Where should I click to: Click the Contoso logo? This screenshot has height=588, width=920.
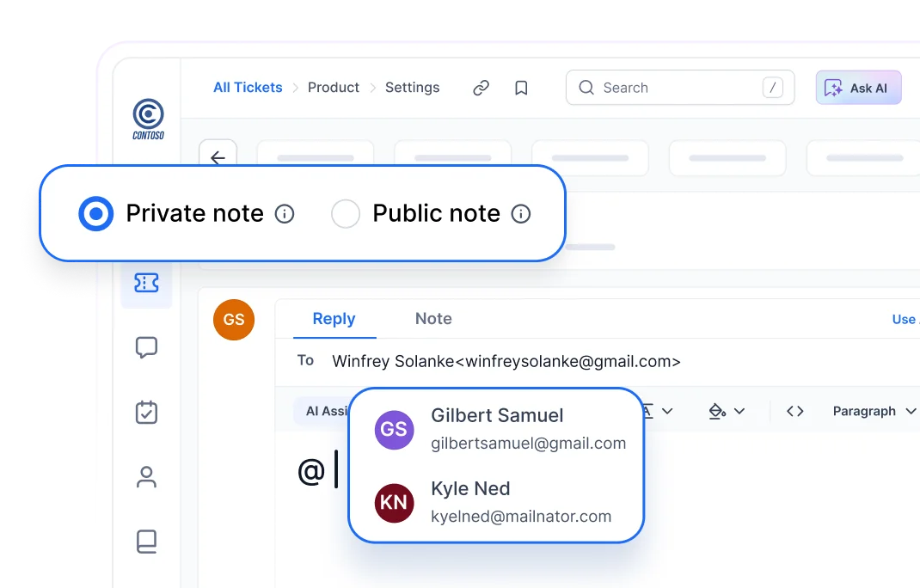click(x=146, y=118)
